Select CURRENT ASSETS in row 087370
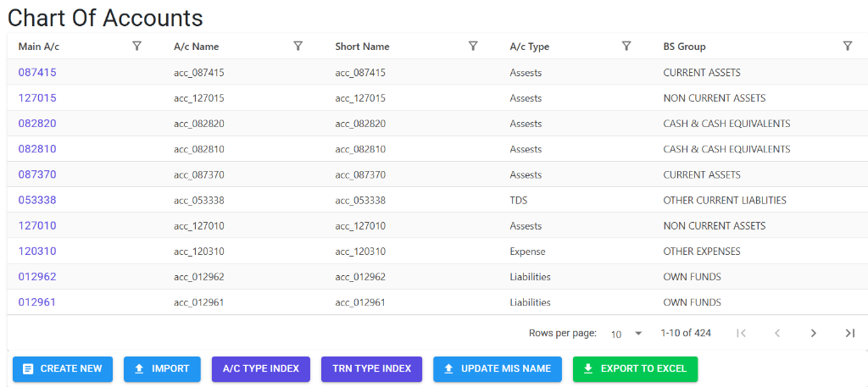The image size is (868, 387). [701, 174]
